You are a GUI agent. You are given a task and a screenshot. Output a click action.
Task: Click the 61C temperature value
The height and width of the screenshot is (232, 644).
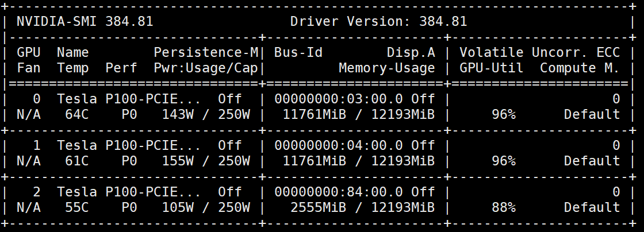pyautogui.click(x=77, y=161)
